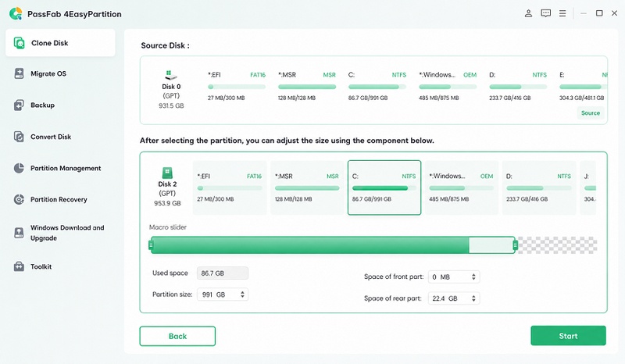625x364 pixels.
Task: Click checkered unallocated area of slider
Action: tap(557, 244)
